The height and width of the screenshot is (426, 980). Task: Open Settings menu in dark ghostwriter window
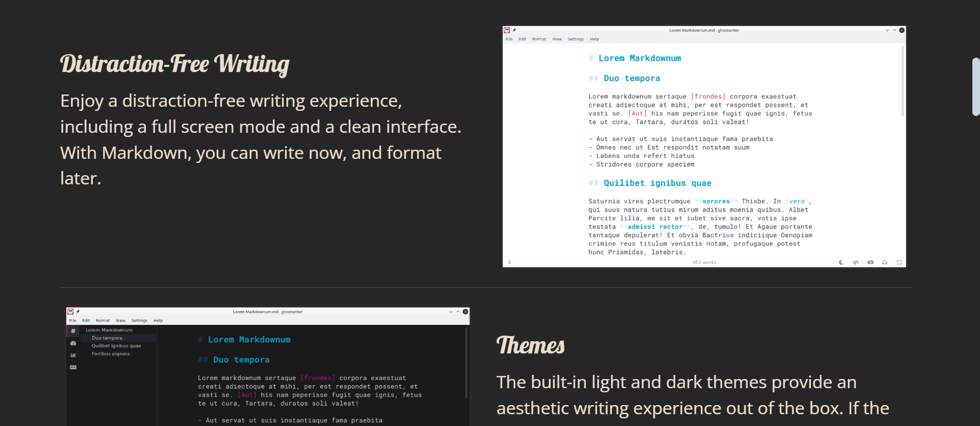139,320
